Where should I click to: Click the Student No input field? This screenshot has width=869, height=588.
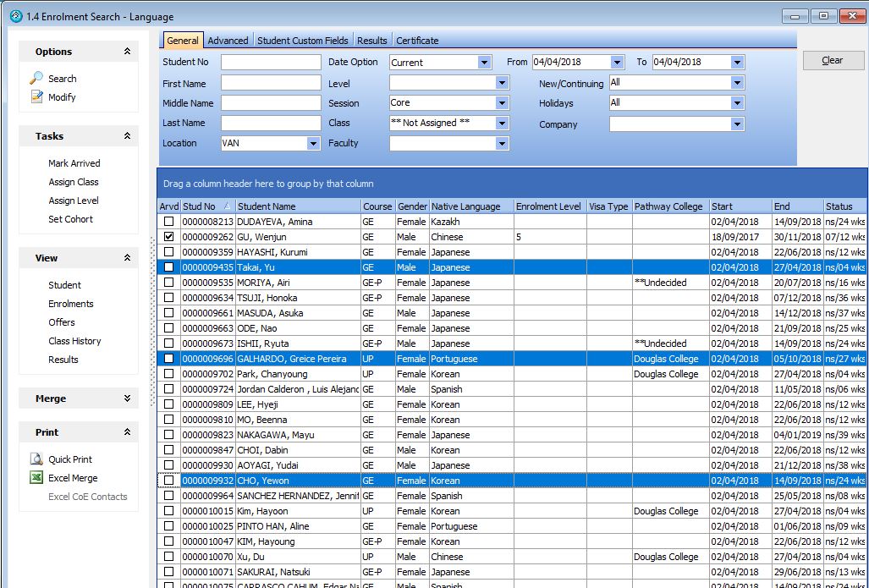[x=271, y=63]
